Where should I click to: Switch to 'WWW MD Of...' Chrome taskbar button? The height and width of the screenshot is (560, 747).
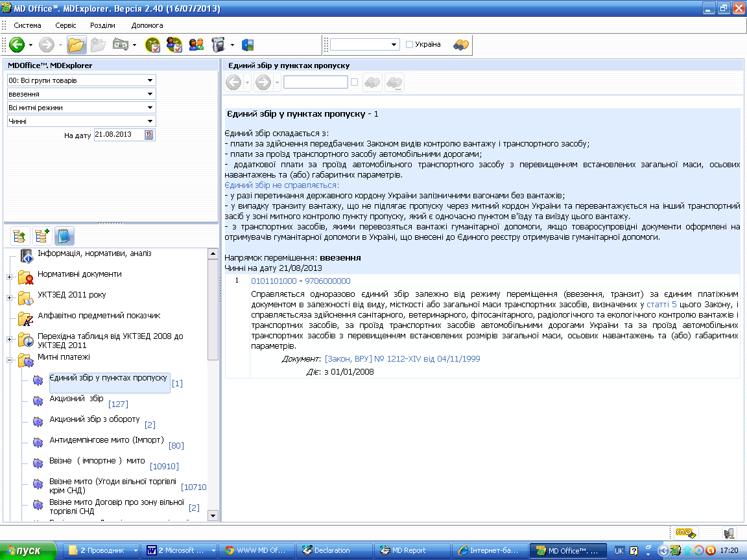click(256, 550)
